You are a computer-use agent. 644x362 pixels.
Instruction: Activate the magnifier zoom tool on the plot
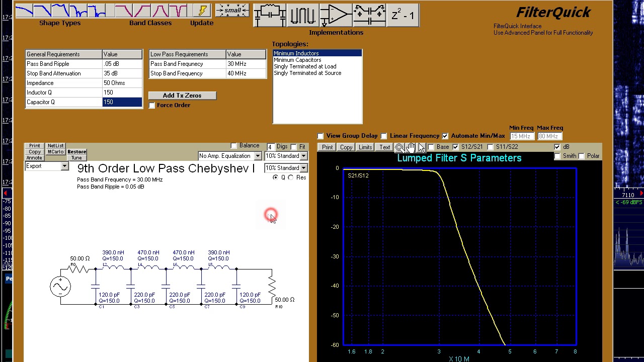(x=399, y=147)
